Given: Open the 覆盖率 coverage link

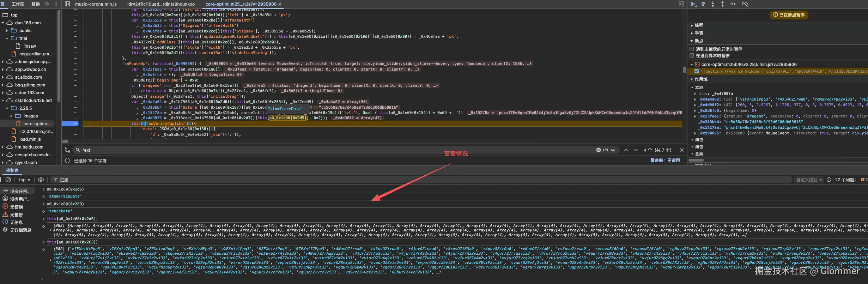Looking at the screenshot, I should pyautogui.click(x=664, y=161).
